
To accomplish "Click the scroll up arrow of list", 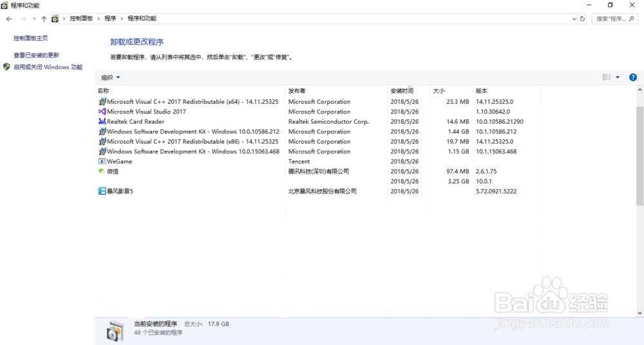I will 640,90.
